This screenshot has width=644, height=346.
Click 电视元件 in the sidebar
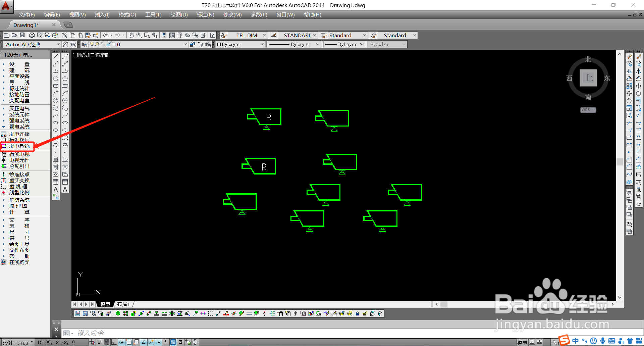pyautogui.click(x=19, y=160)
